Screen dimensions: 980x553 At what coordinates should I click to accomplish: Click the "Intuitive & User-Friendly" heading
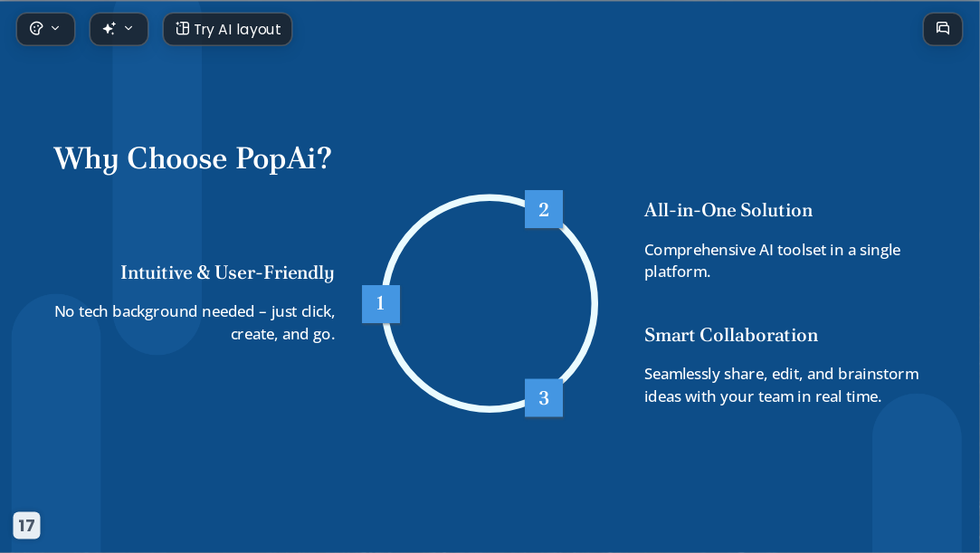pos(227,273)
